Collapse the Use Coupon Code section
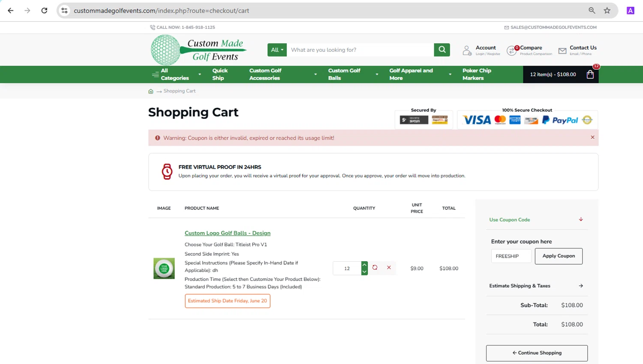The image size is (643, 364). coord(536,220)
